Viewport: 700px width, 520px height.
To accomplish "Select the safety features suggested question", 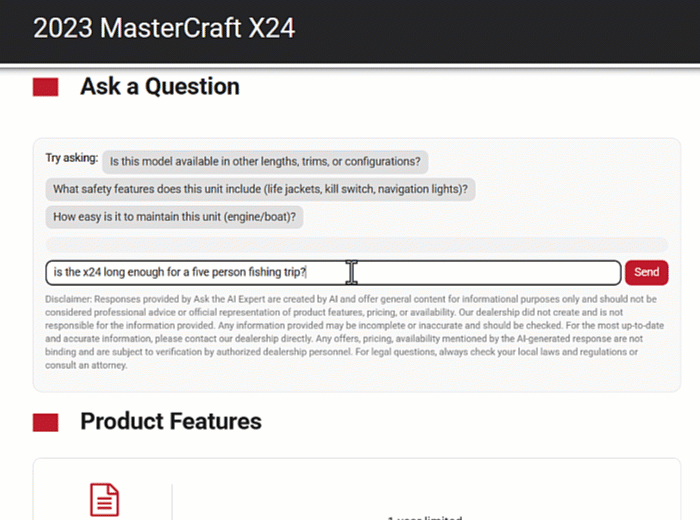I will (x=260, y=189).
